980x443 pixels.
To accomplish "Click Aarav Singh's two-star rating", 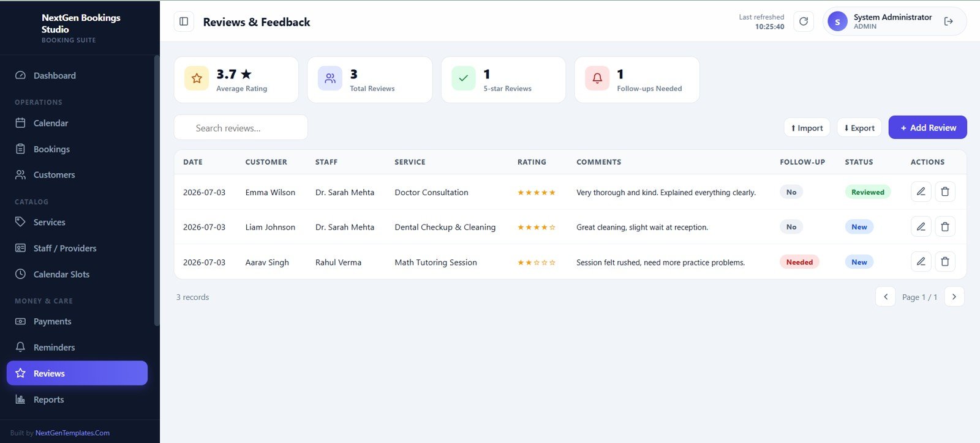I will pos(537,262).
